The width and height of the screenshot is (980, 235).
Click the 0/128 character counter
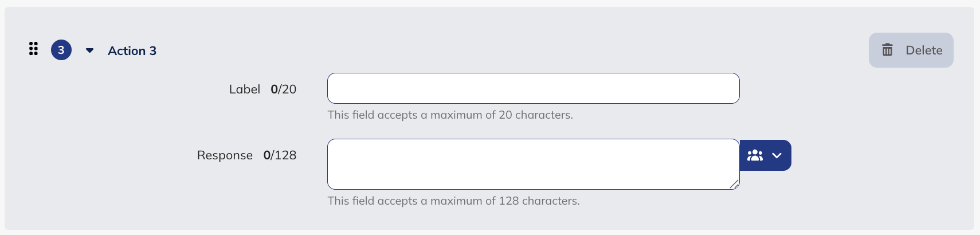pos(280,155)
